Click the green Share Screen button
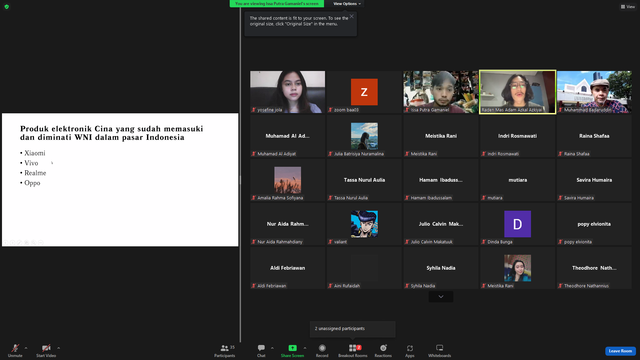Image resolution: width=640 pixels, height=360 pixels. (292, 350)
